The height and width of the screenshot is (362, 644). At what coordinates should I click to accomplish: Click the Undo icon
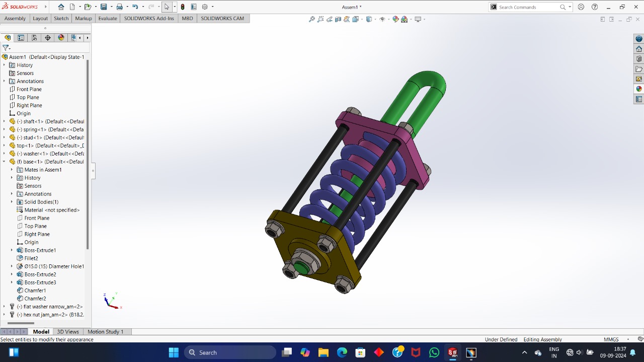tap(135, 7)
